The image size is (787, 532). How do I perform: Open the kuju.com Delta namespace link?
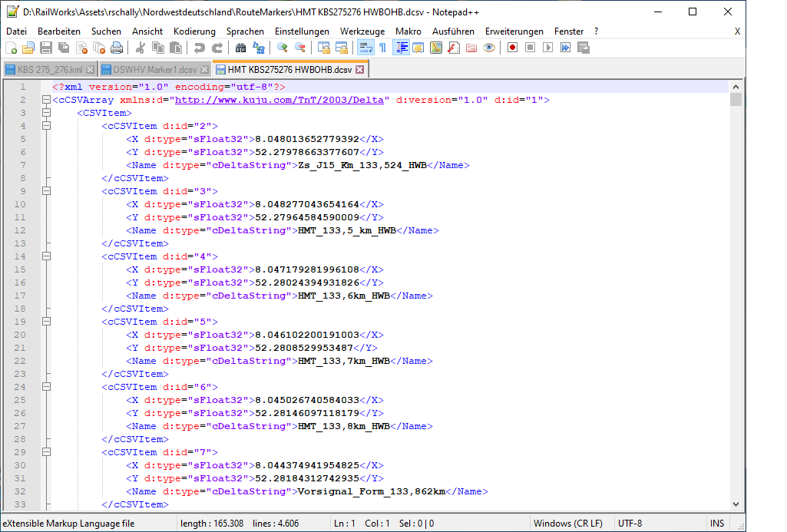[279, 100]
